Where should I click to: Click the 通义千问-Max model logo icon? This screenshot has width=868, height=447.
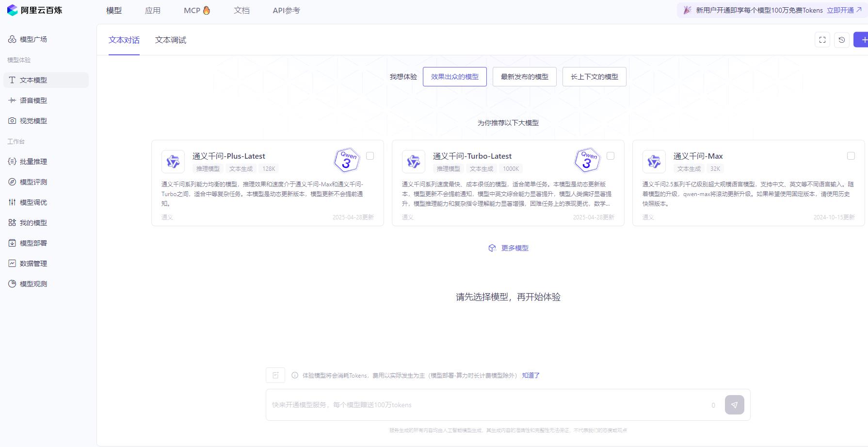click(654, 162)
